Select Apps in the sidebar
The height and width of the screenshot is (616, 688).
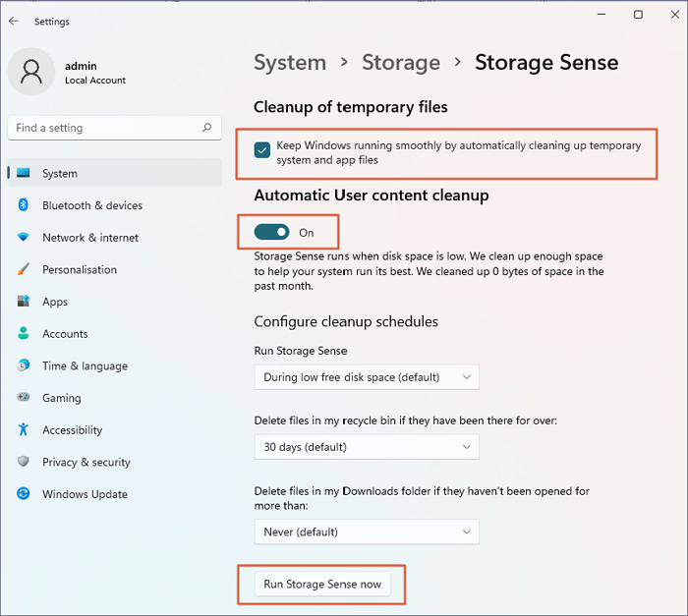[55, 302]
